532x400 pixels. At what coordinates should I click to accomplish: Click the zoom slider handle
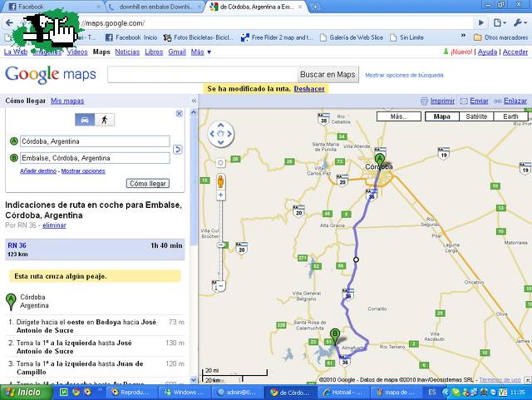(221, 244)
